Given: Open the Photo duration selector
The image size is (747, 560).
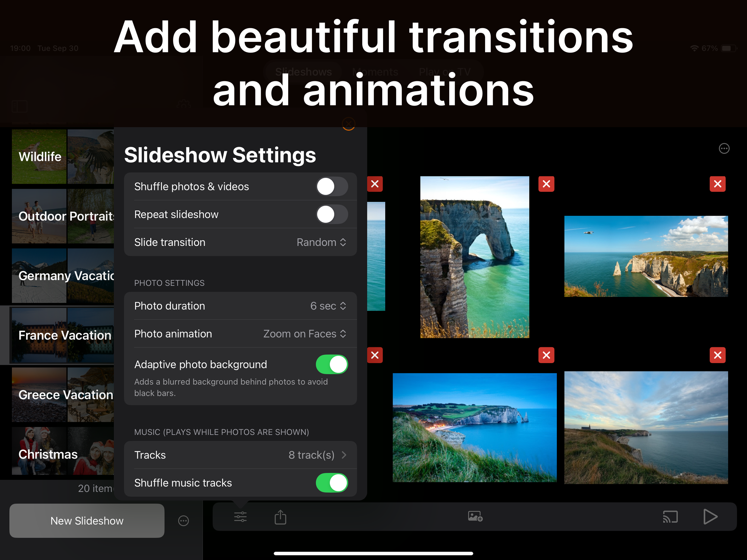Looking at the screenshot, I should [328, 306].
